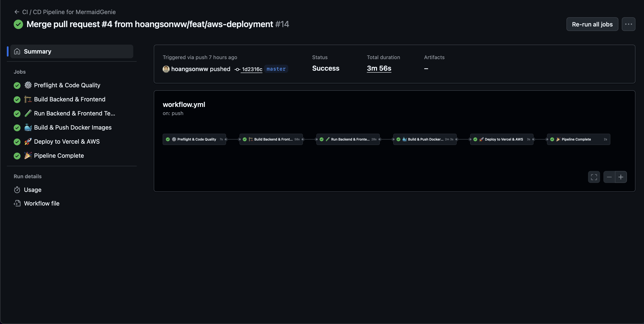
Task: Click the home icon beside Summary
Action: point(17,51)
